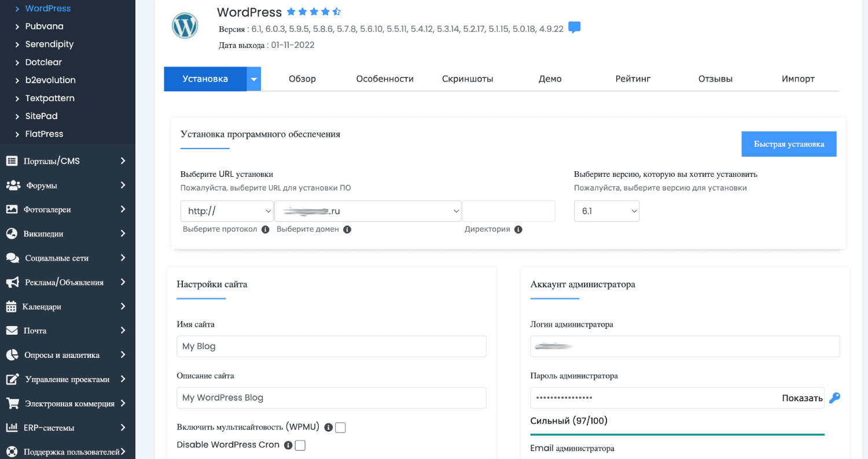The image size is (868, 459).
Task: Select Textpattern in the sidebar
Action: (x=50, y=98)
